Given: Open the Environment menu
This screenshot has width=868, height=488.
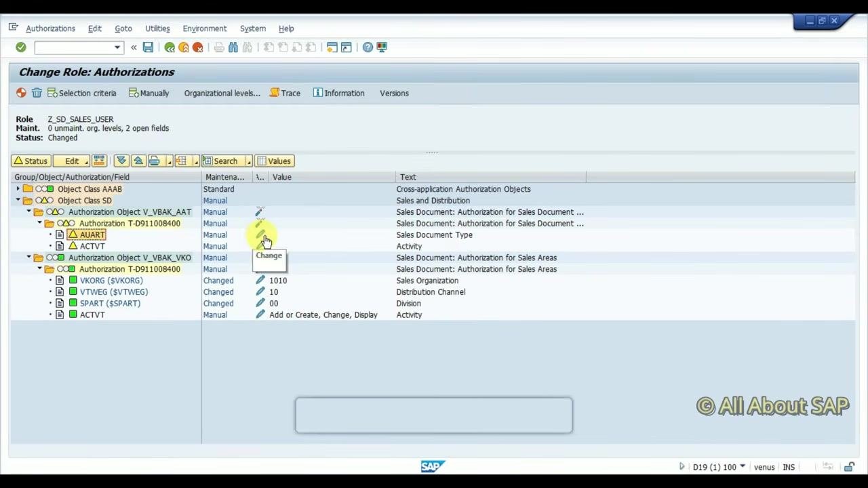Looking at the screenshot, I should (x=205, y=28).
